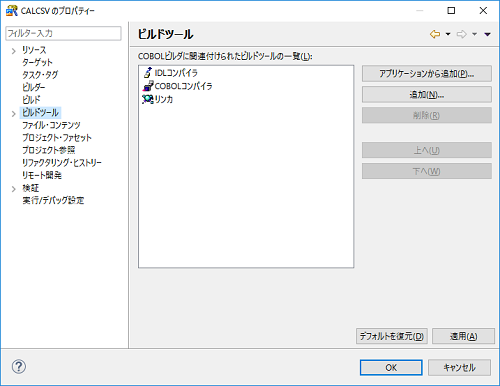Select リファクタリング・ヒストリー in the tree
Image resolution: width=500 pixels, height=386 pixels.
click(x=62, y=163)
